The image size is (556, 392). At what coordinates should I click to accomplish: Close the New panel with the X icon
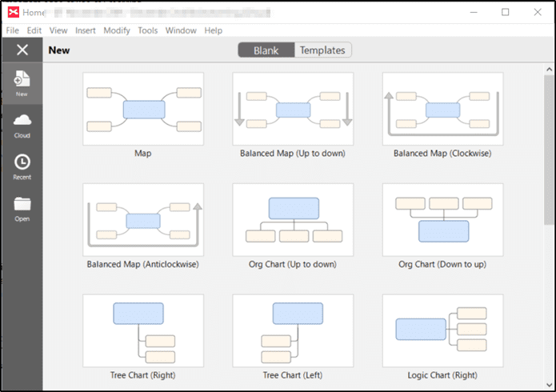pyautogui.click(x=22, y=50)
